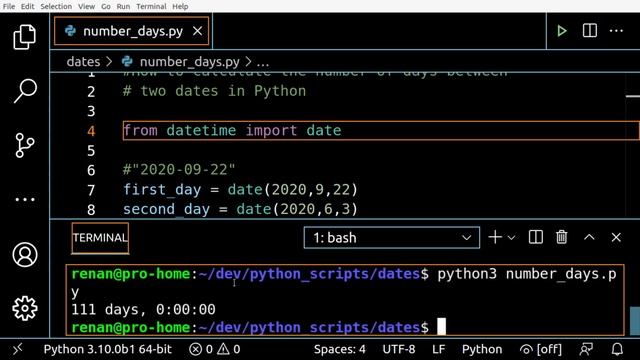Screen dimensions: 640x360
Task: Open feedback icon in status bar
Action: [x=586, y=349]
